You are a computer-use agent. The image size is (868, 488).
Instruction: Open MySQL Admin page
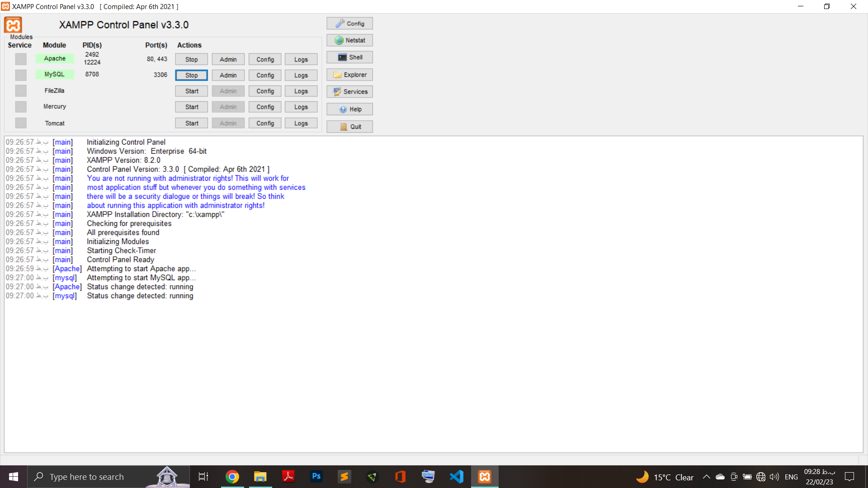tap(228, 75)
